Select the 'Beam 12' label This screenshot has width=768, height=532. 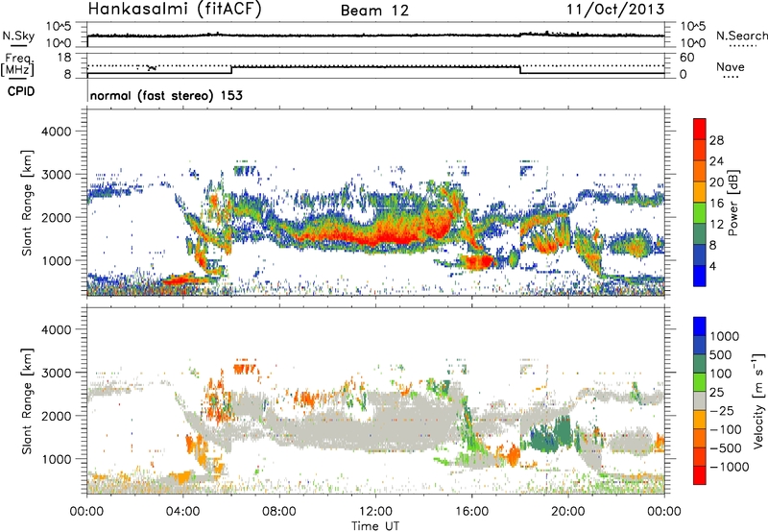[374, 11]
